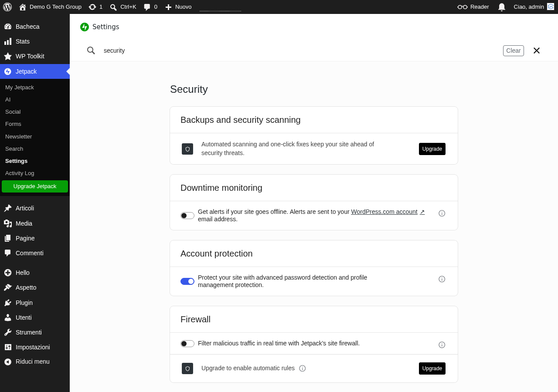Click the updates icon showing 1
The image size is (558, 392).
[x=95, y=7]
